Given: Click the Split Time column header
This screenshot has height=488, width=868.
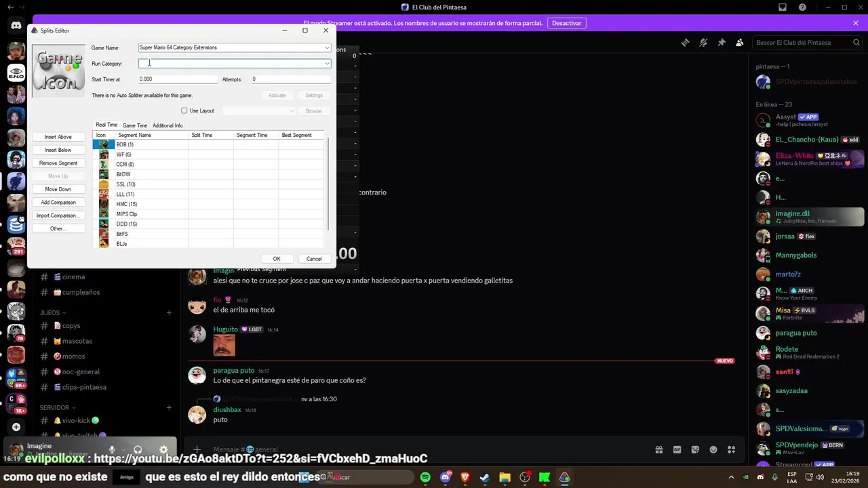Looking at the screenshot, I should tap(211, 135).
